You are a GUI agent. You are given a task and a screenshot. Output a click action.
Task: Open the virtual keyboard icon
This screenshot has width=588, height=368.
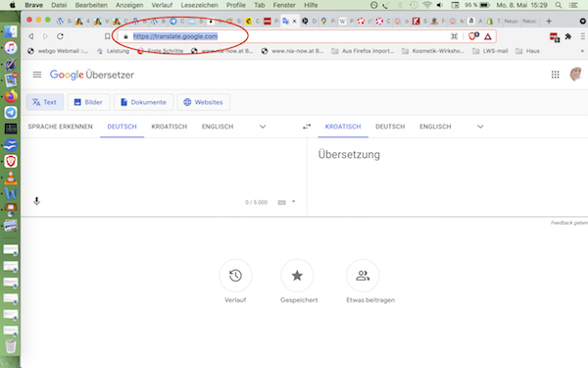281,202
